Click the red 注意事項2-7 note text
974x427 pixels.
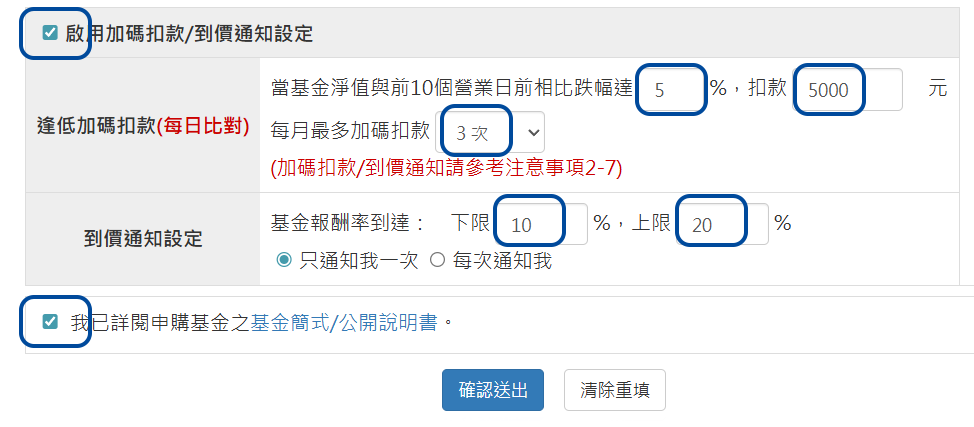click(446, 168)
